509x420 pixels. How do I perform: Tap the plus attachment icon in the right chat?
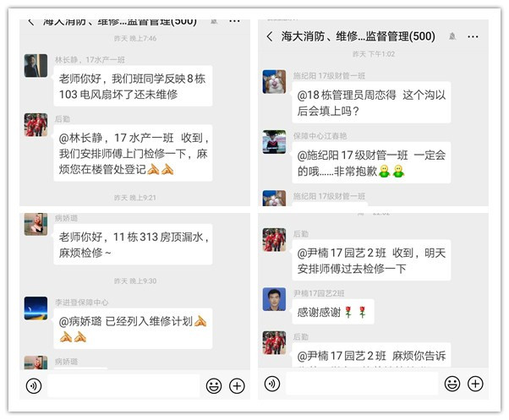coord(475,384)
